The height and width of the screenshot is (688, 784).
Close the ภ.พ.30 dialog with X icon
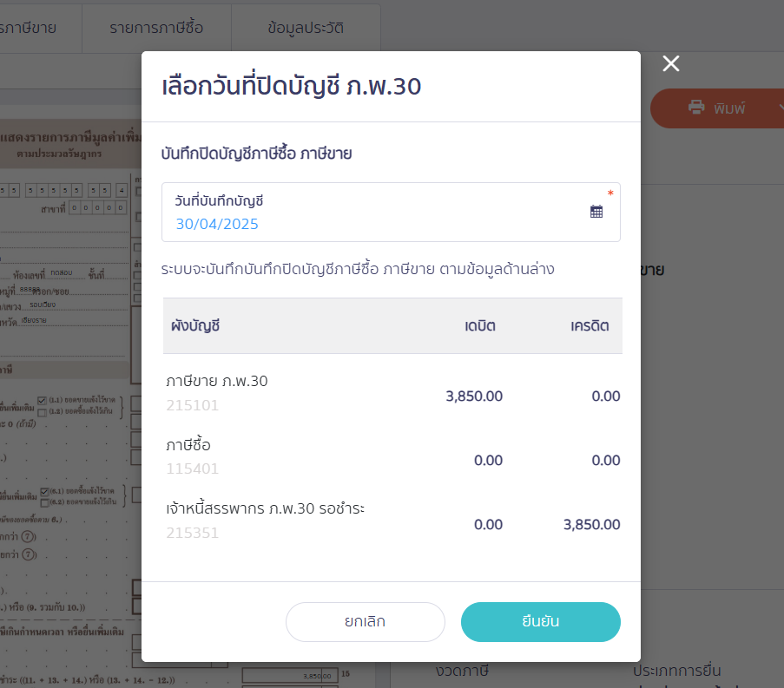click(x=670, y=63)
